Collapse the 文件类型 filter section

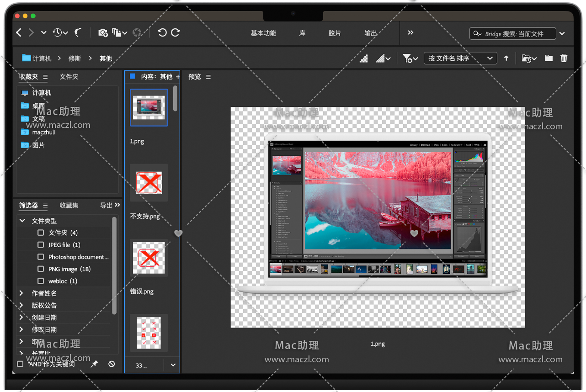click(21, 221)
